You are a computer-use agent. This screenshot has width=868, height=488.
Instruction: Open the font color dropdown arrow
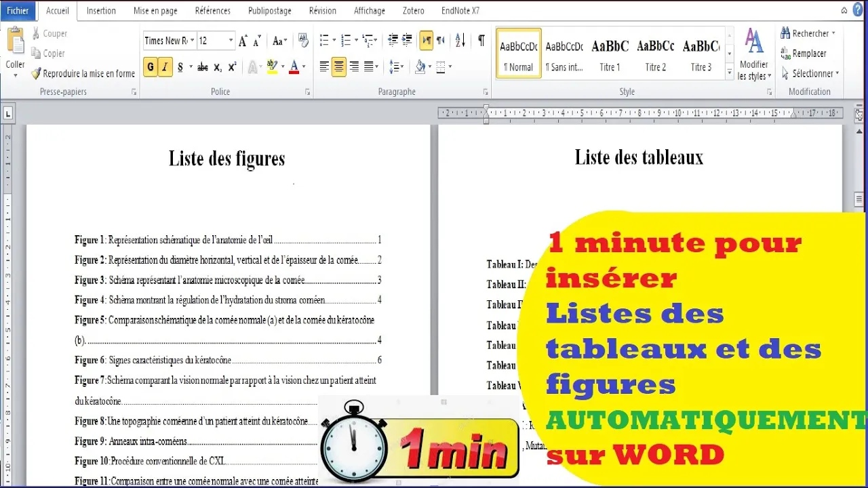pyautogui.click(x=303, y=66)
